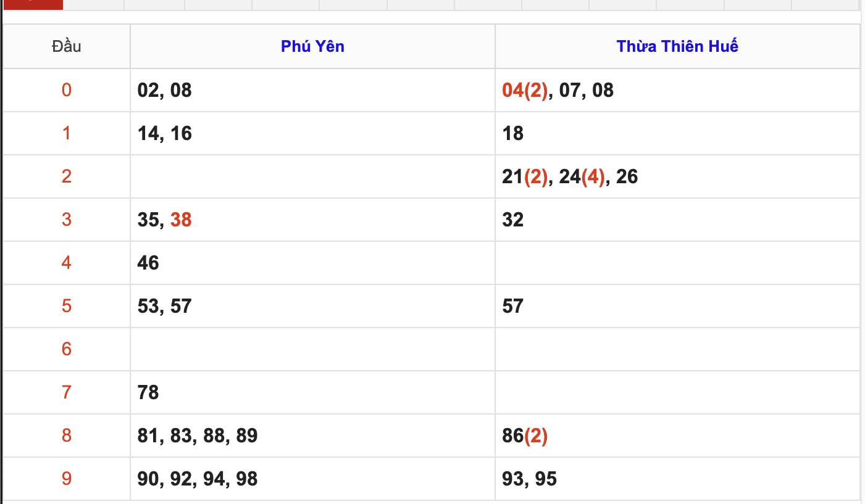Click the red number 38 in Phú Yên
Image resolution: width=865 pixels, height=504 pixels.
coord(181,220)
